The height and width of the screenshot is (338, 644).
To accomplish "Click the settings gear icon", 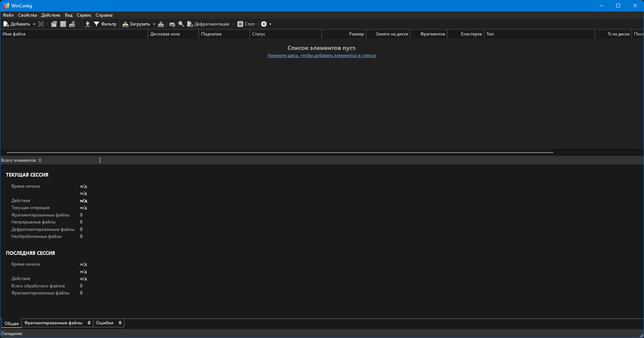I will pos(264,24).
